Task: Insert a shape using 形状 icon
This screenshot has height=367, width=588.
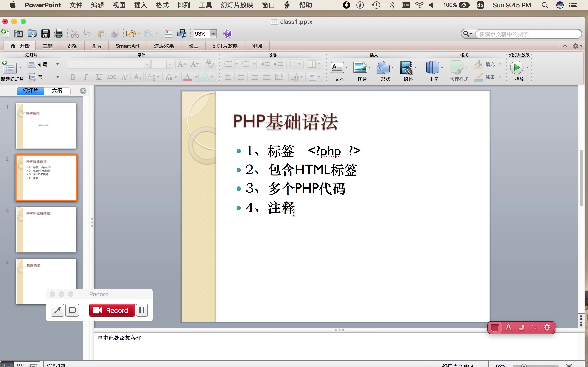Action: (x=383, y=68)
